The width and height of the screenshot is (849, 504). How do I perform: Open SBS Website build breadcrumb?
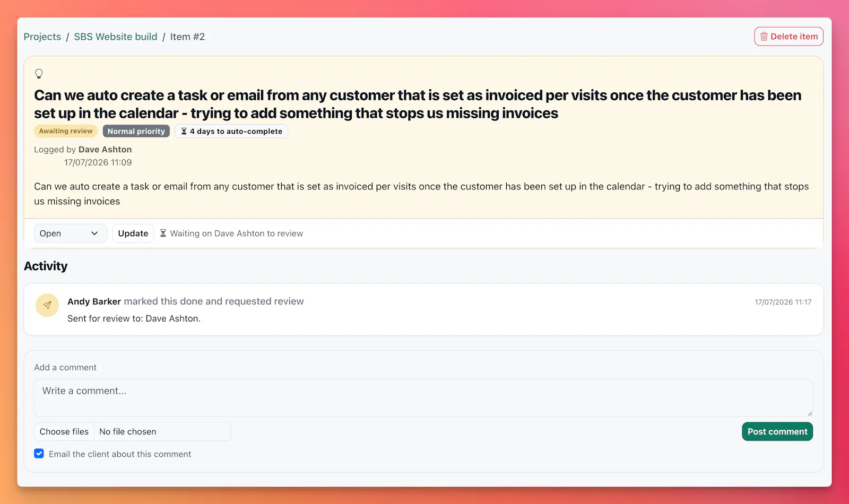pos(116,37)
